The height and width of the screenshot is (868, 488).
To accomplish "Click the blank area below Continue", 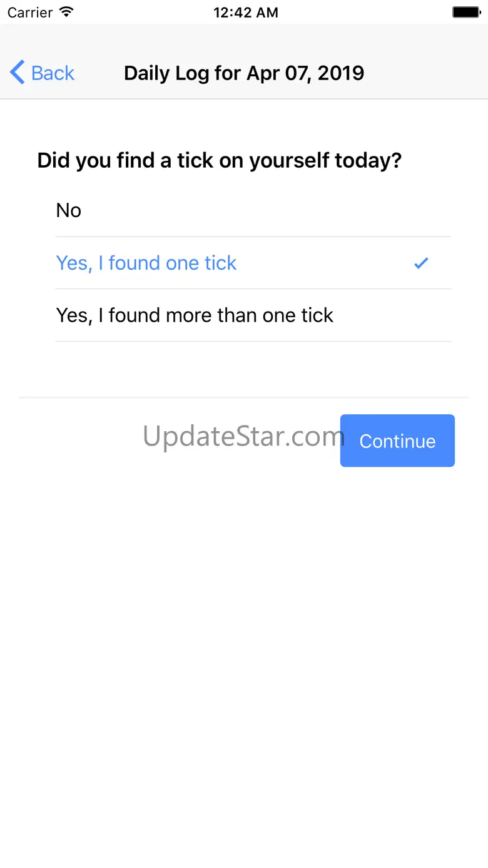I will 244,626.
